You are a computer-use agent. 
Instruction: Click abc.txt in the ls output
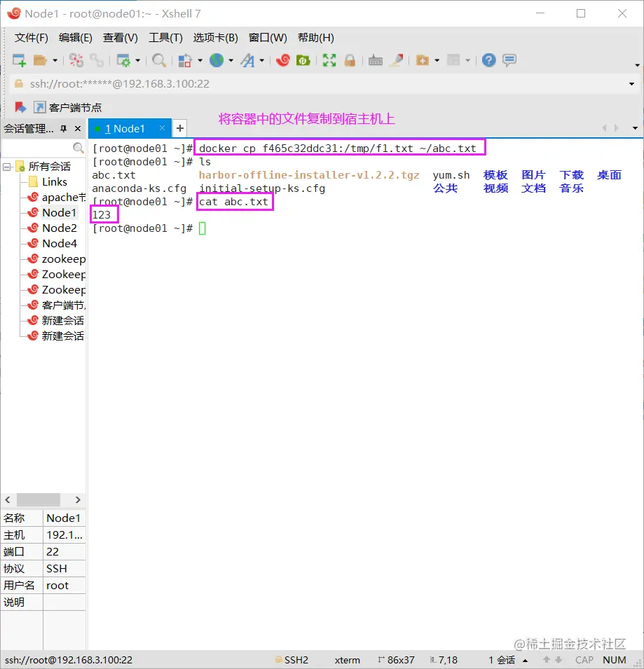114,175
